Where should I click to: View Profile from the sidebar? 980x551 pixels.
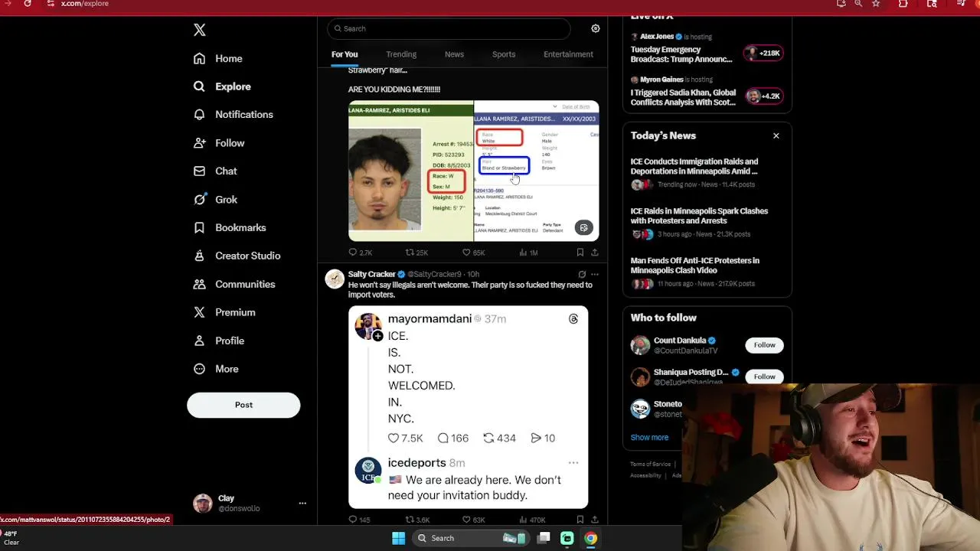[219, 341]
